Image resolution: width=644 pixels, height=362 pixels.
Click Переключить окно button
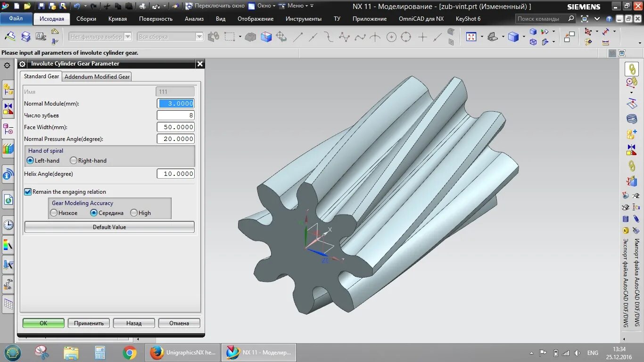(215, 6)
